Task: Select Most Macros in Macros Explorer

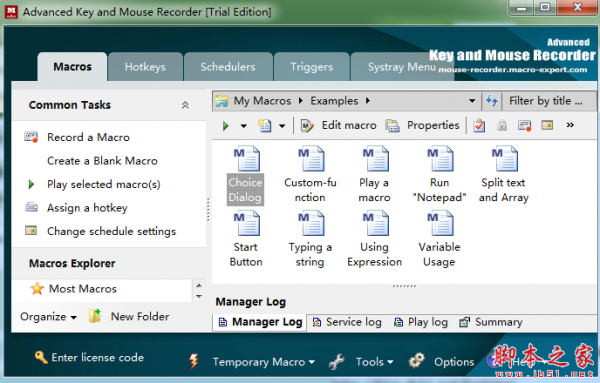Action: [83, 289]
